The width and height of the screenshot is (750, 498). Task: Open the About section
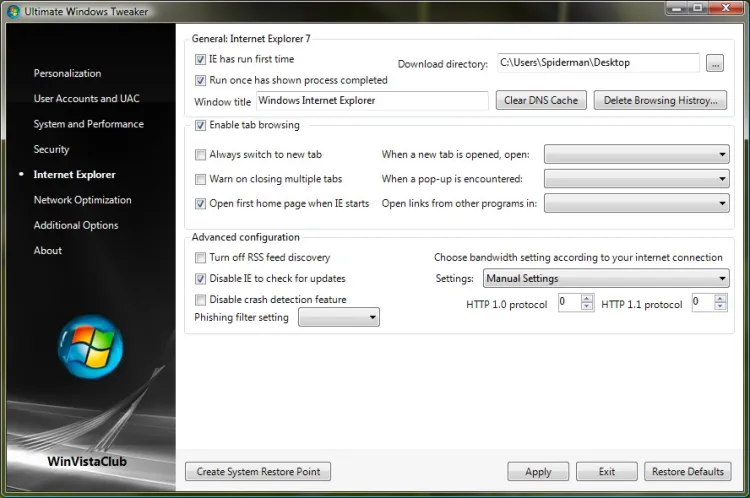pos(48,251)
